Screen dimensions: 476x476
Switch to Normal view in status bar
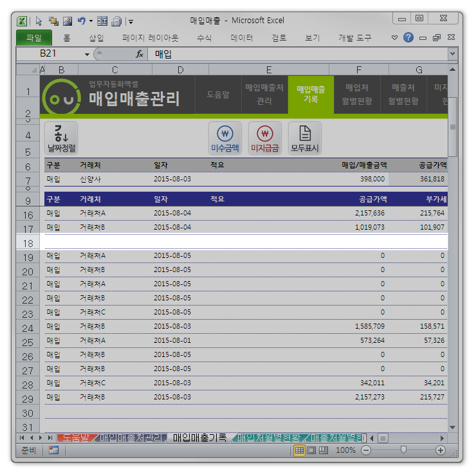[299, 450]
